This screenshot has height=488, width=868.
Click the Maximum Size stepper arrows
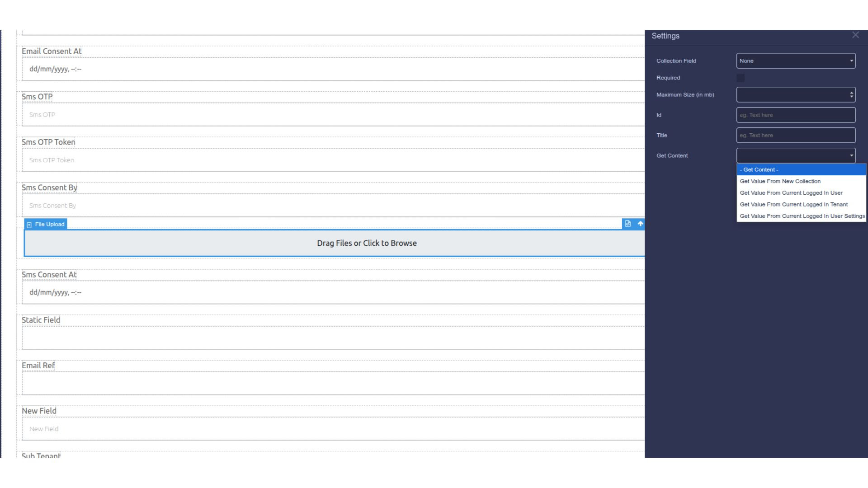pyautogui.click(x=851, y=94)
